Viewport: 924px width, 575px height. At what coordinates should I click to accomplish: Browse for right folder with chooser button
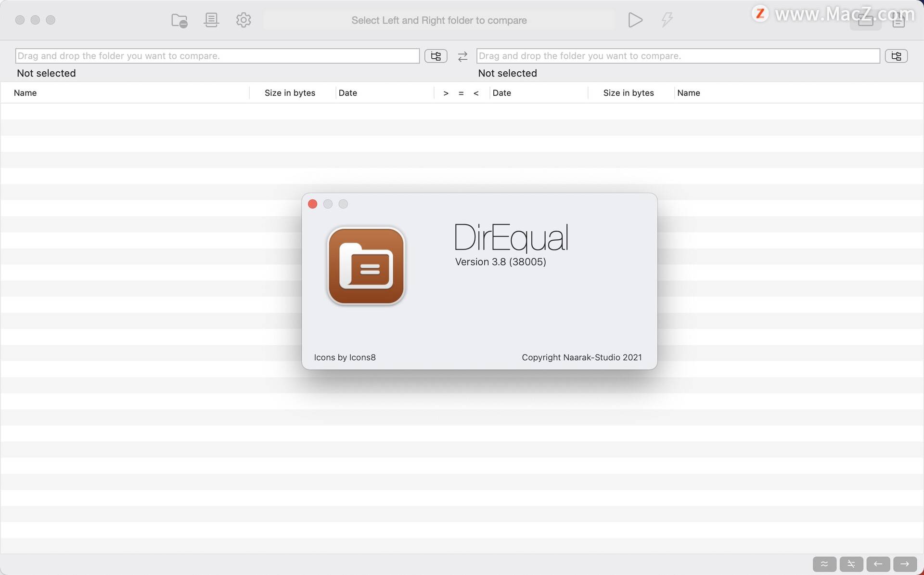pyautogui.click(x=896, y=56)
